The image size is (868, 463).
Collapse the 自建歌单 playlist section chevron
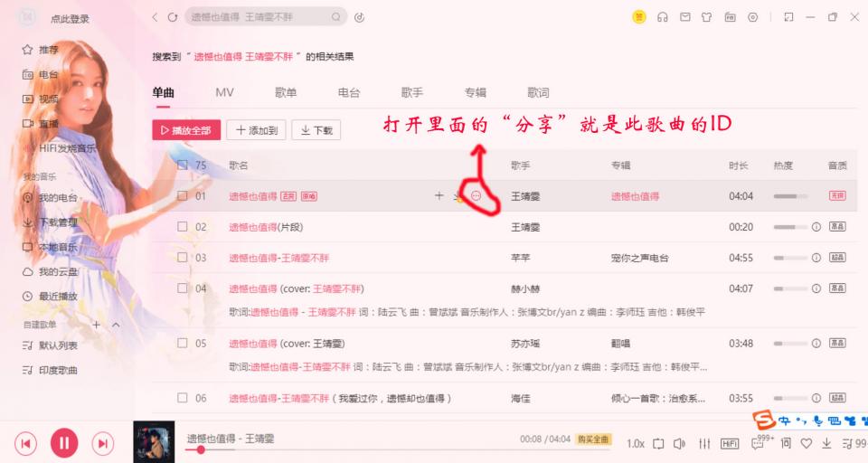pyautogui.click(x=116, y=325)
